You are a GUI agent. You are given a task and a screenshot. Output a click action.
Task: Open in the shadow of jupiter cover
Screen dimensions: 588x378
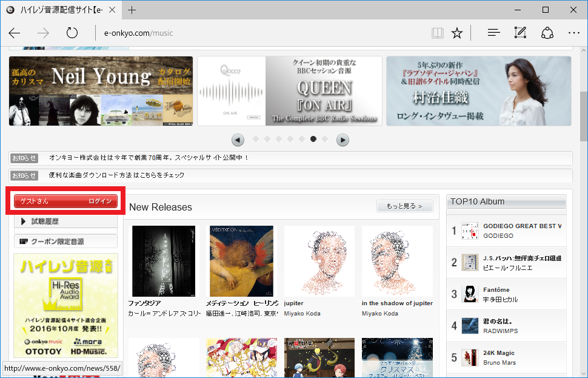pyautogui.click(x=397, y=262)
